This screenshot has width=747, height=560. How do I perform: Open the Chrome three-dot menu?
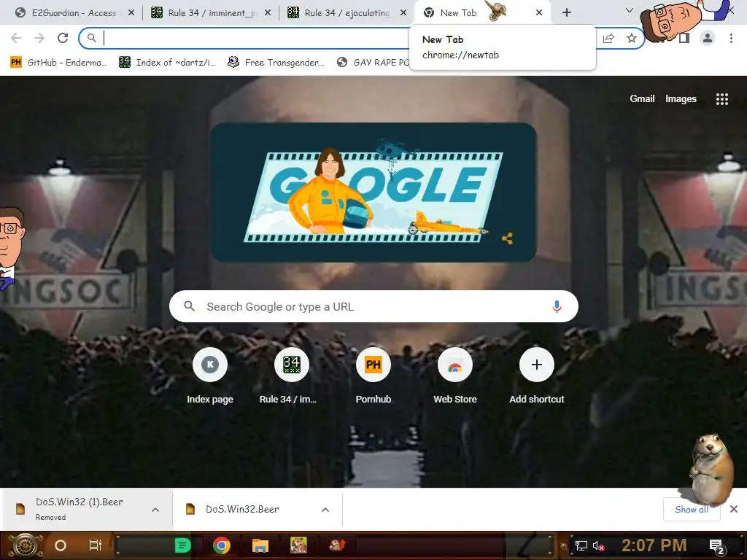[731, 38]
